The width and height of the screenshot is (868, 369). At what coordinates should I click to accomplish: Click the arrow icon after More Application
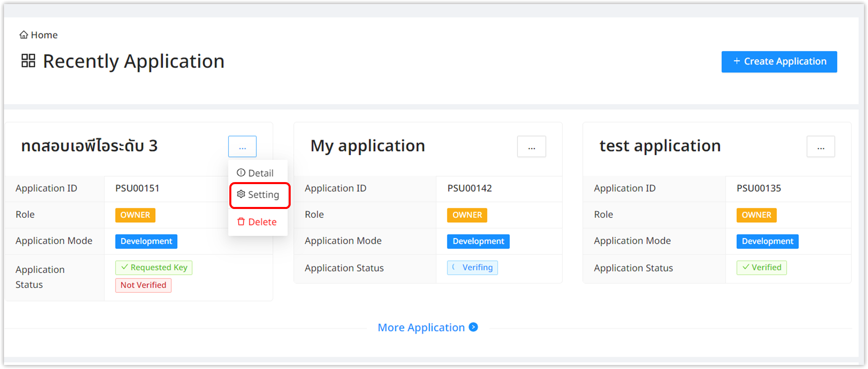(x=473, y=327)
